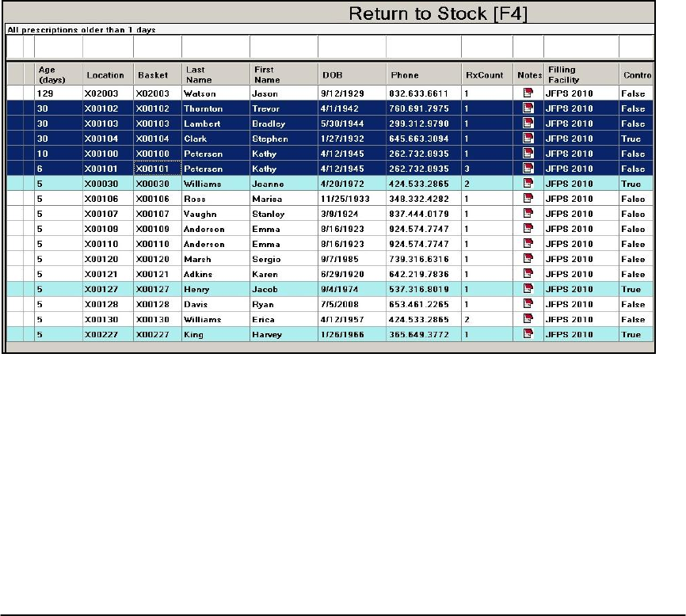
Task: Open the notes icon for Ross Marisa
Action: tap(528, 198)
